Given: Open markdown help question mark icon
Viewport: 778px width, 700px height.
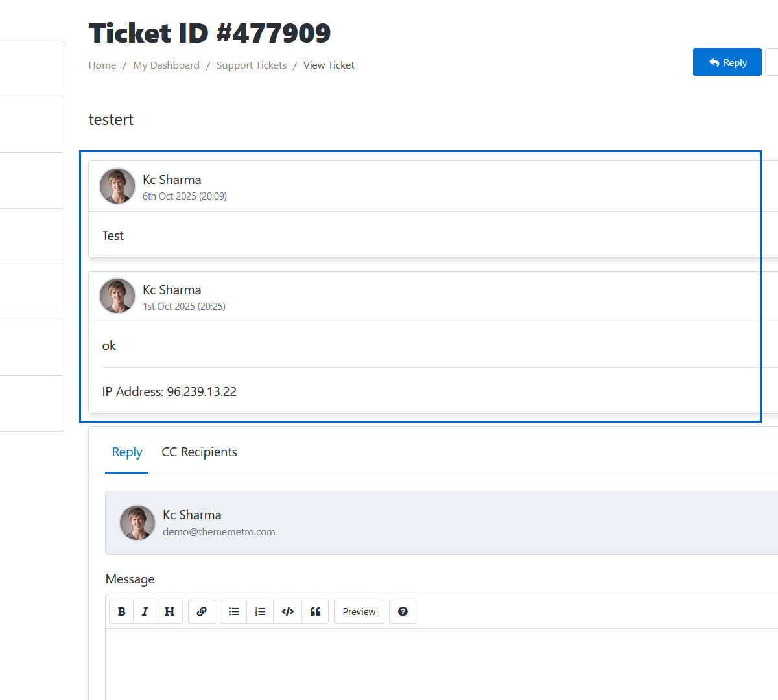Looking at the screenshot, I should click(403, 612).
